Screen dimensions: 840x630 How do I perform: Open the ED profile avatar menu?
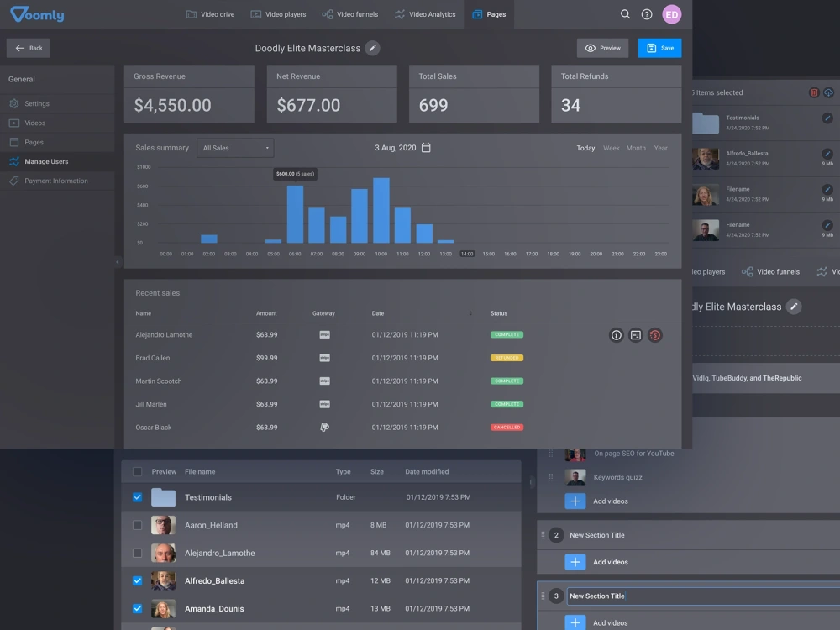670,14
